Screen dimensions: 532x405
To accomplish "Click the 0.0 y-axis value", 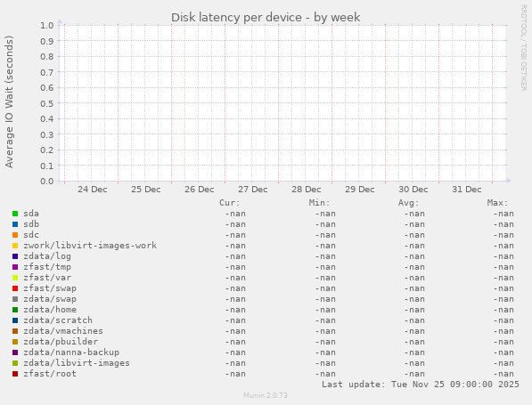I will coord(47,182).
